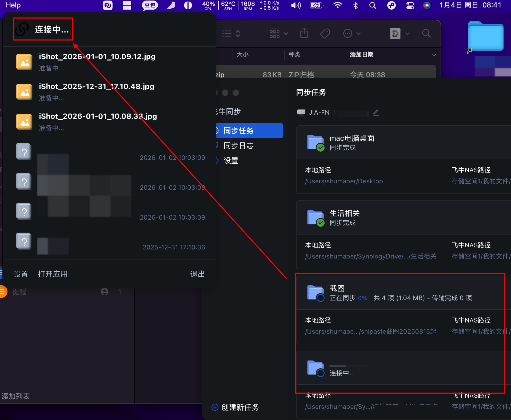Click the 83 KB size cell in Finder
Screen dimensions: 511x420
[x=272, y=75]
